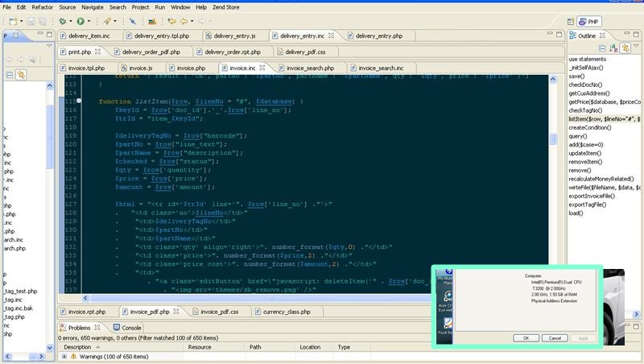Click the Collapse All icon in the Outline toolbar
This screenshot has height=364, width=644.
pos(602,48)
